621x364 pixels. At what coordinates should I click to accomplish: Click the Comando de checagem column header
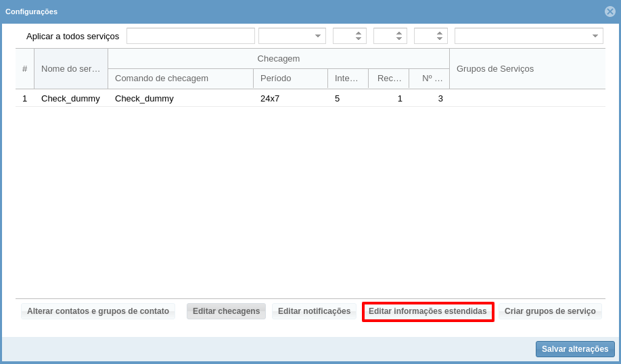180,78
